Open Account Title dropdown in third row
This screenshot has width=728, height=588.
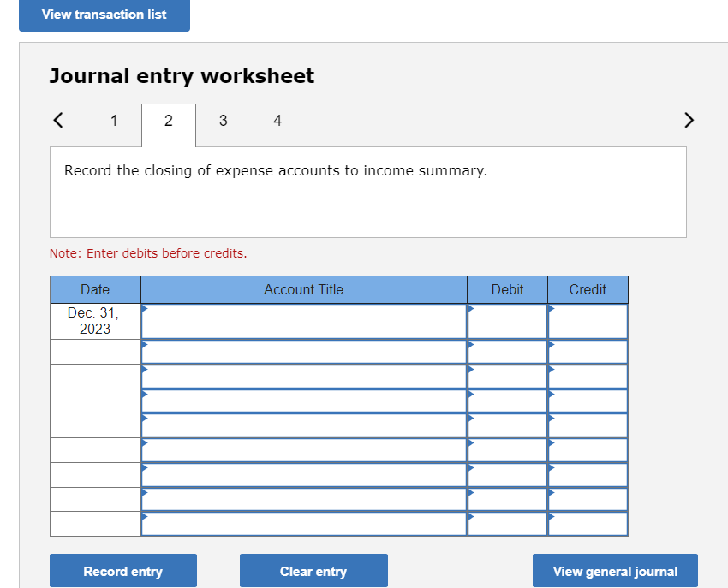coord(304,377)
